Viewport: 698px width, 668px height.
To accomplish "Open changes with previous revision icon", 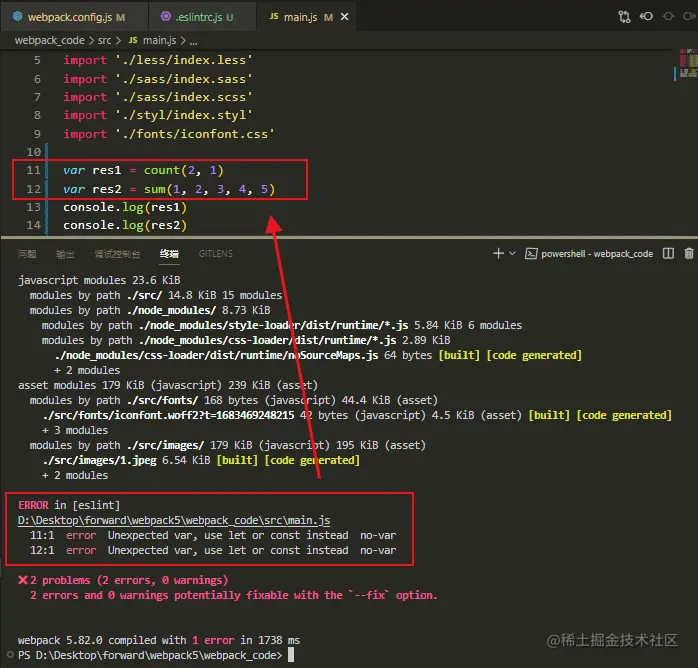I will coord(646,16).
